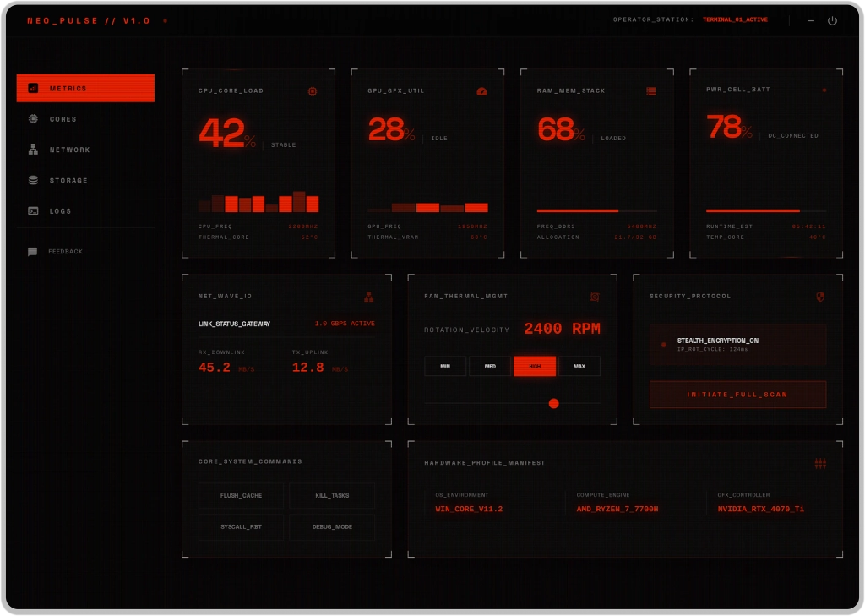The height and width of the screenshot is (616, 865).
Task: Click the 45.2 RX_DOWNLINK value
Action: tap(214, 368)
